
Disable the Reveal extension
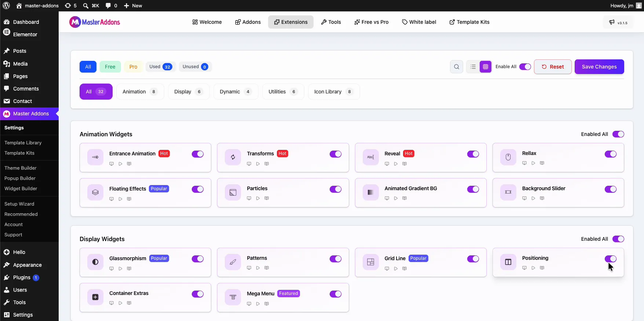(x=473, y=154)
